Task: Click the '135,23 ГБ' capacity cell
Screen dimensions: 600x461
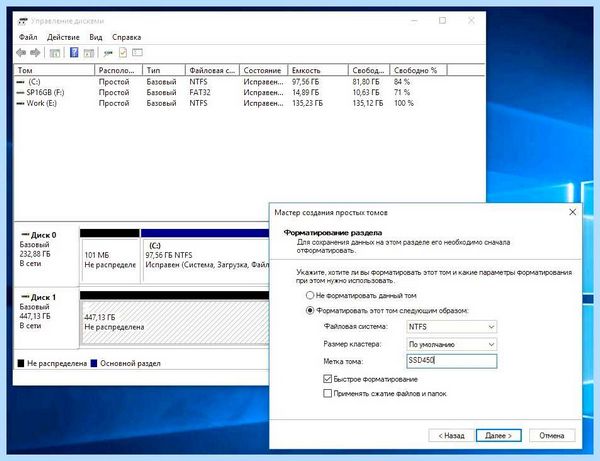Action: (307, 103)
